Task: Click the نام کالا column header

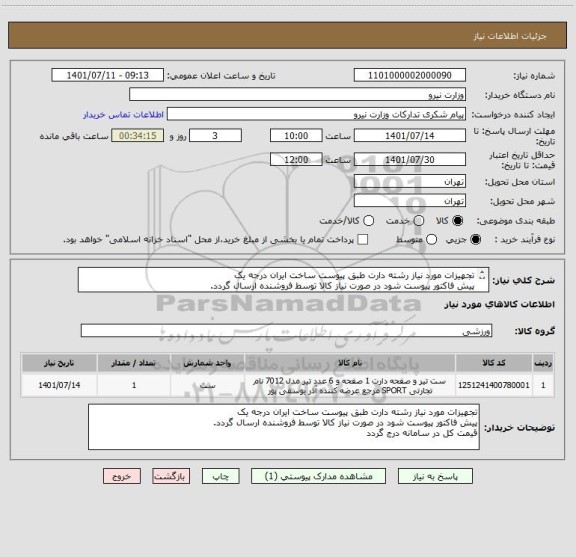Action: 350,363
